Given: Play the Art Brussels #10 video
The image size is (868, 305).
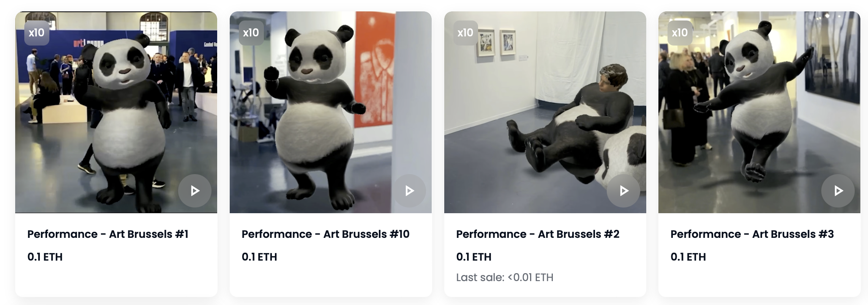Looking at the screenshot, I should (409, 190).
